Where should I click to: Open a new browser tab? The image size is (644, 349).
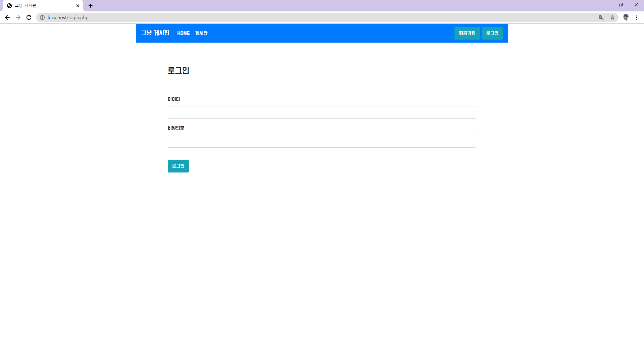pos(91,6)
